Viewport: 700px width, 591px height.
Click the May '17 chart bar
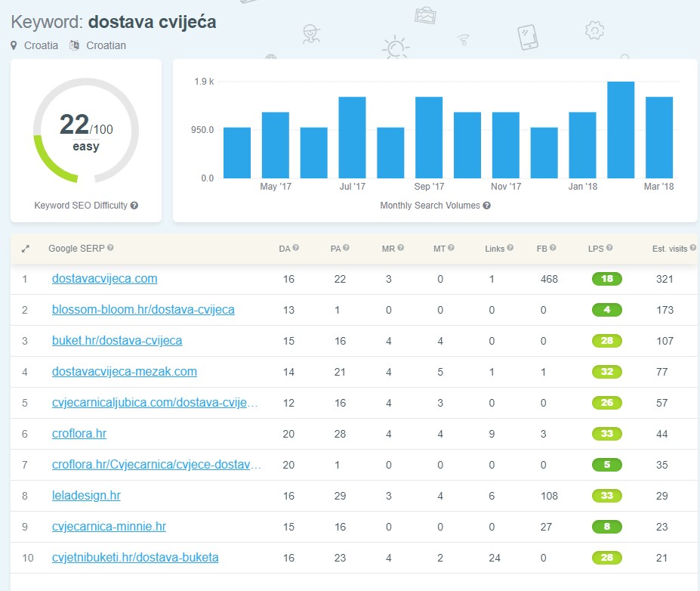(x=276, y=145)
